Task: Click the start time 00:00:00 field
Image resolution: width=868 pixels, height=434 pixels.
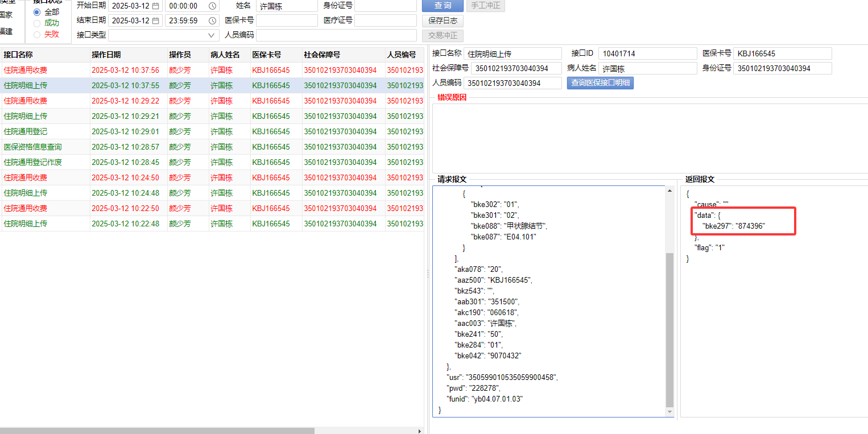Action: (192, 6)
